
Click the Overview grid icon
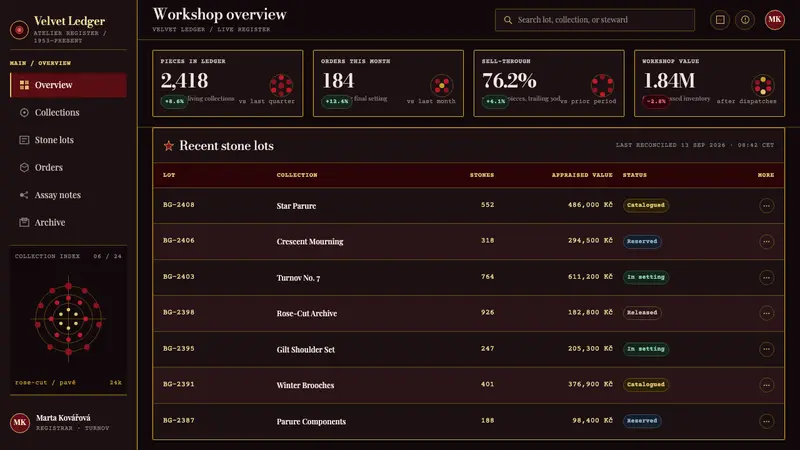click(24, 85)
